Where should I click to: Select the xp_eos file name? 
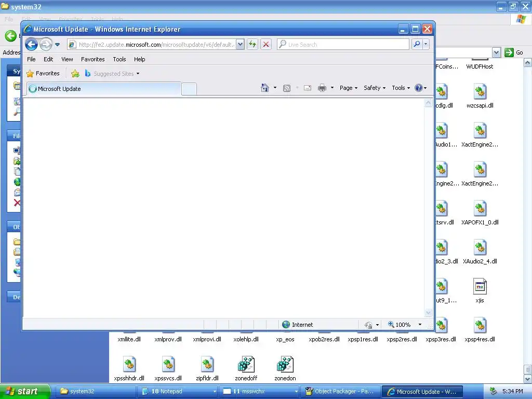(285, 339)
